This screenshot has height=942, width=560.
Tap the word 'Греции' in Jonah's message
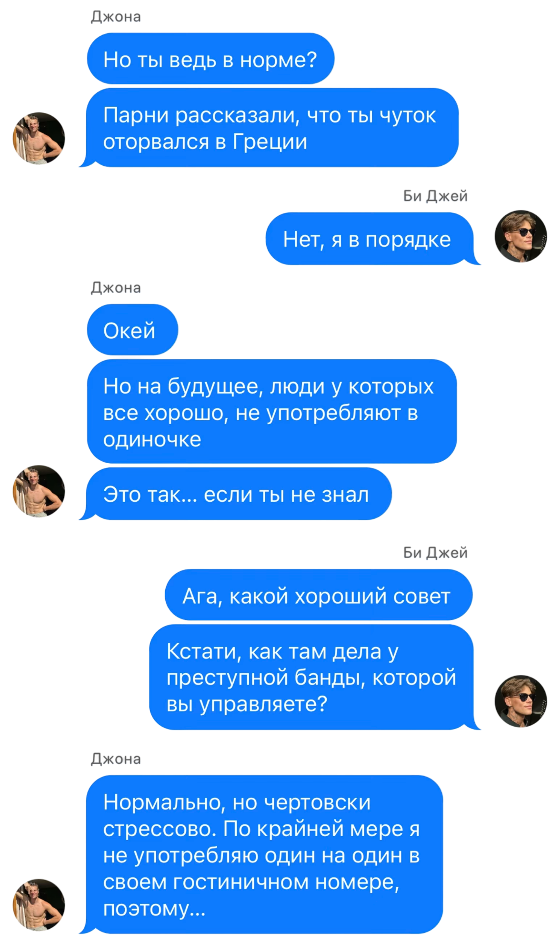[x=270, y=142]
